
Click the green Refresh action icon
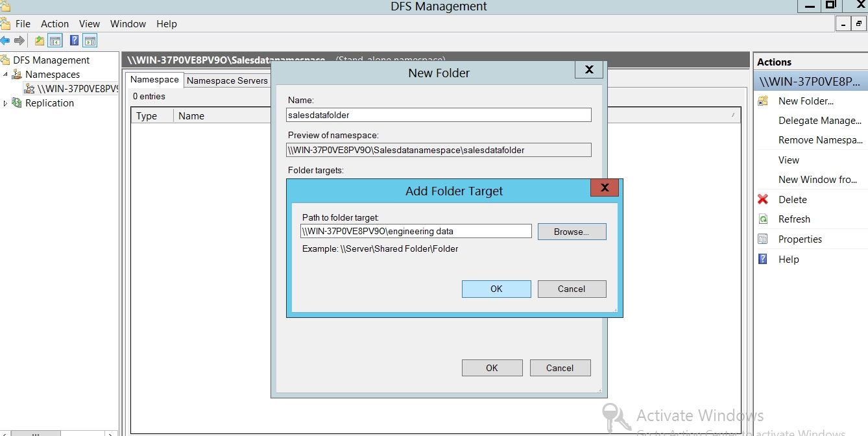pos(763,219)
